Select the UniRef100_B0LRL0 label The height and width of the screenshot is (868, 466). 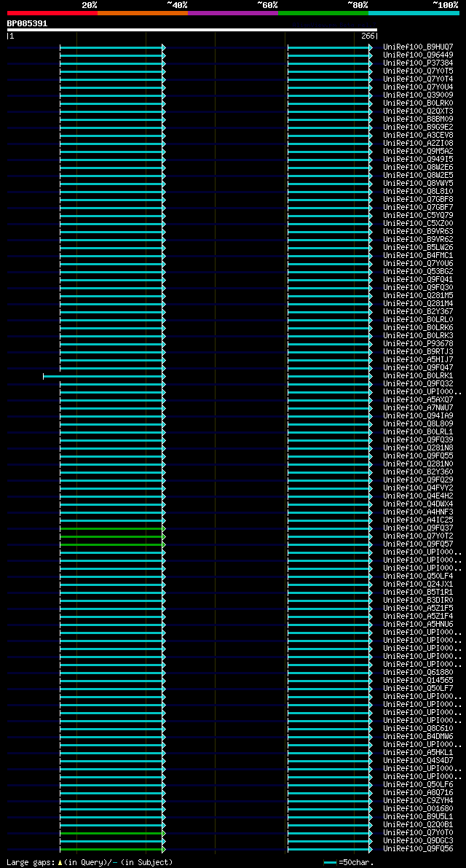pyautogui.click(x=418, y=320)
